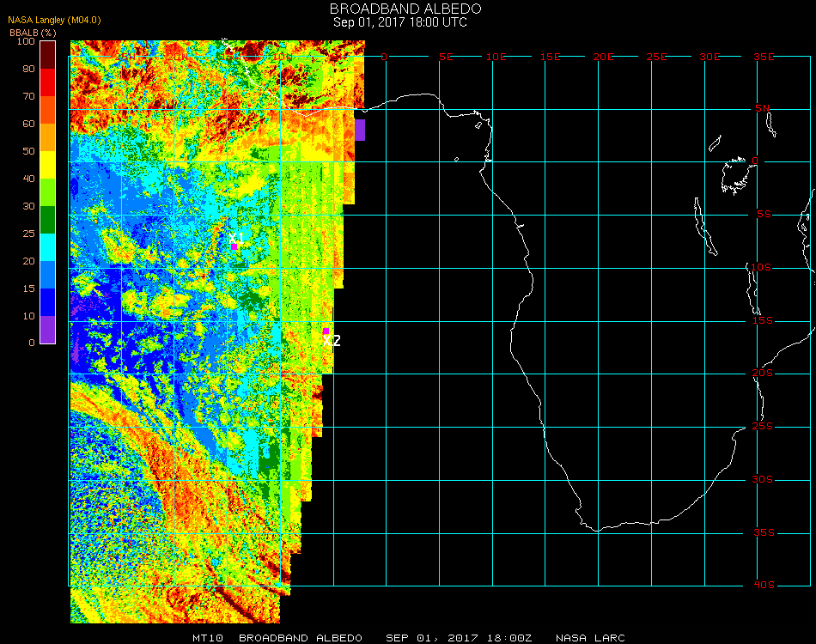Click the NASA LARC text in the footer
Image resolution: width=816 pixels, height=644 pixels.
(590, 638)
